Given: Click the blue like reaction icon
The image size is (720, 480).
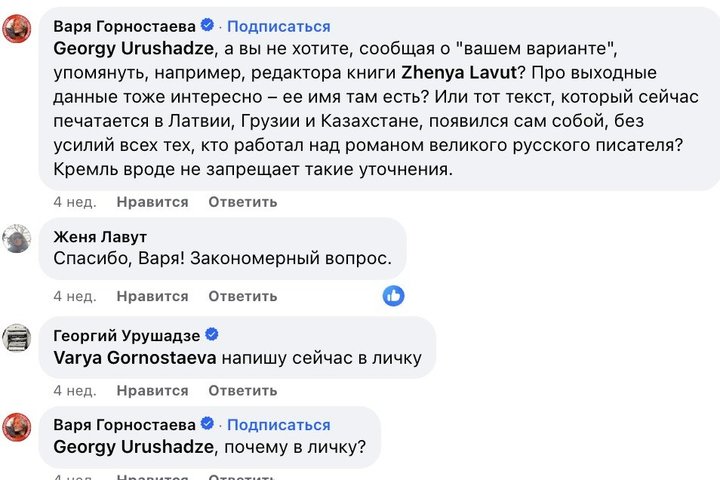Looking at the screenshot, I should 394,295.
